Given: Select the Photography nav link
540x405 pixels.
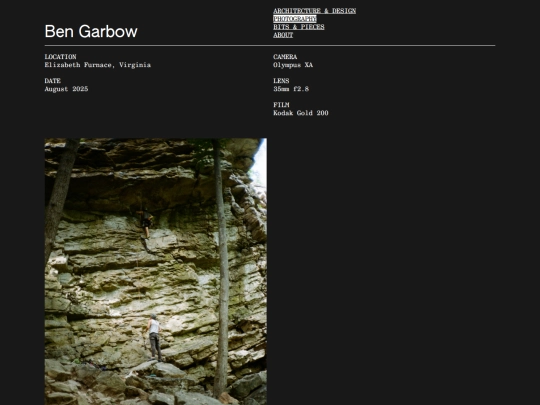Looking at the screenshot, I should [295, 19].
